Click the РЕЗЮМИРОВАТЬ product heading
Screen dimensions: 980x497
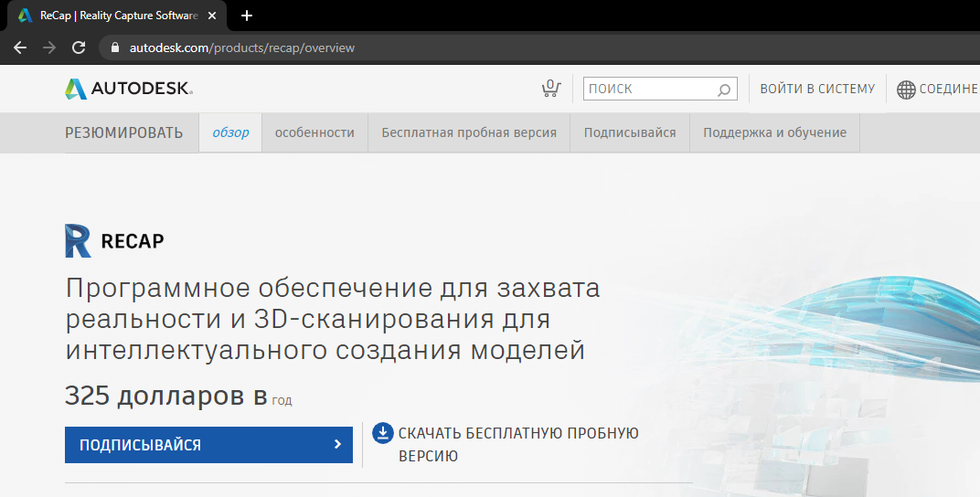click(x=123, y=132)
